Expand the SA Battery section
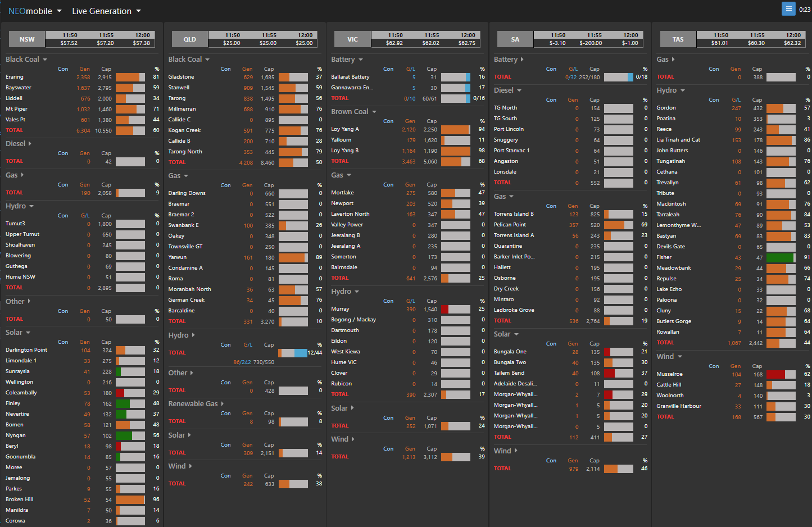 [x=509, y=60]
